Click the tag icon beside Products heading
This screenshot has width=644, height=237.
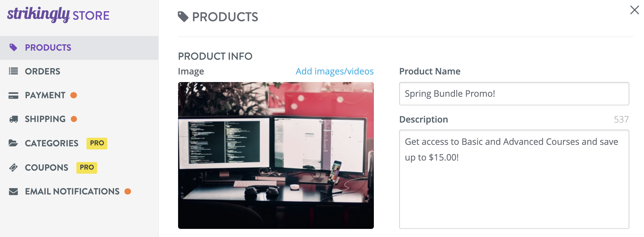coord(183,17)
